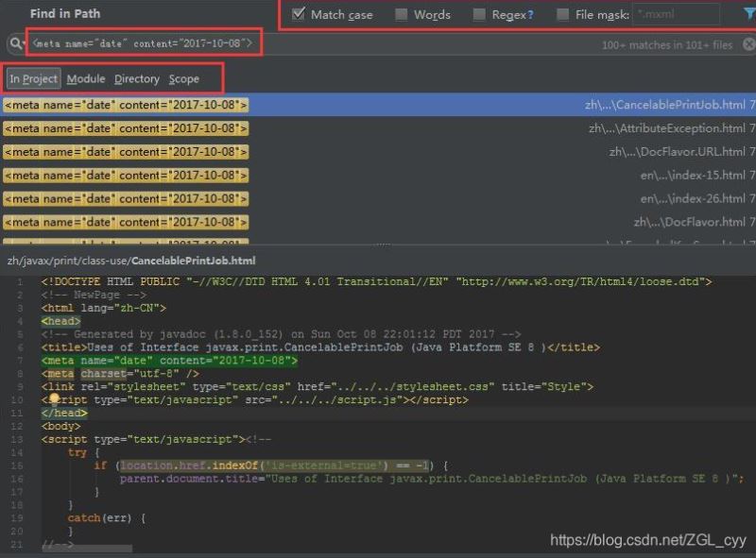
Task: Click the horizontal scrollbar in preview
Action: tap(87, 549)
